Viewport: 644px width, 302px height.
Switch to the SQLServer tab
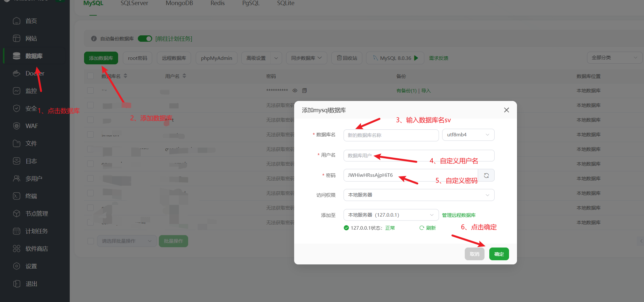[134, 3]
